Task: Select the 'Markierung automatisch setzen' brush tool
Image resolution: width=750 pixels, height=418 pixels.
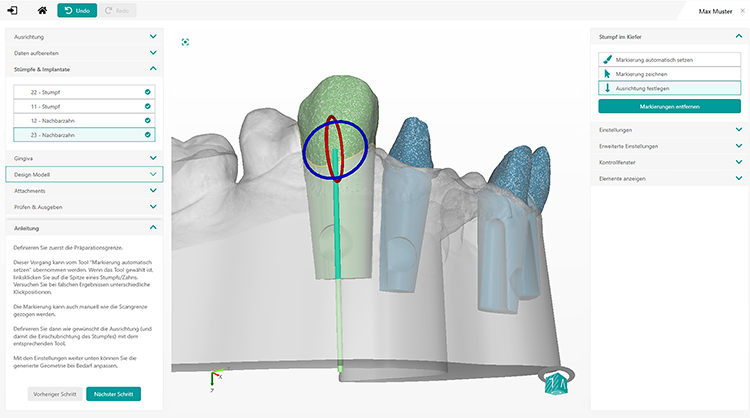Action: (668, 60)
